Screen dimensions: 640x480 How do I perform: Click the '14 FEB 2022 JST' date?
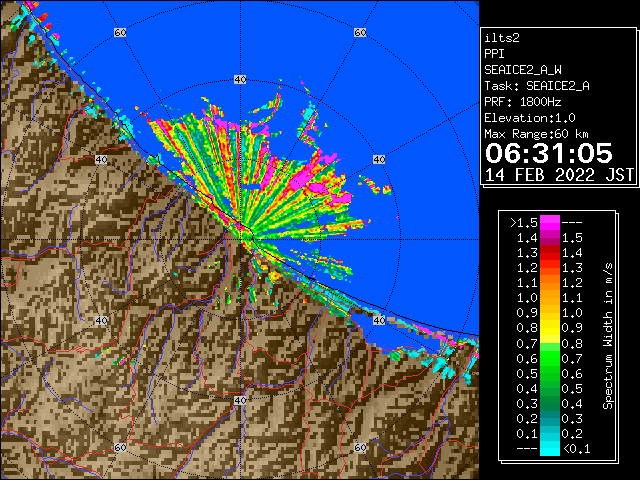(x=559, y=175)
